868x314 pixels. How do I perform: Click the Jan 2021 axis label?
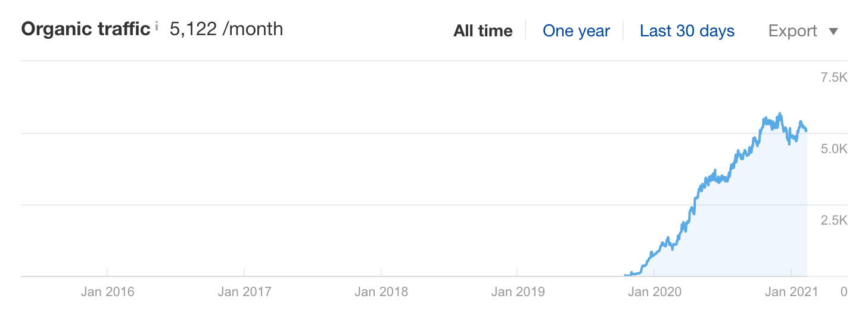(x=791, y=292)
